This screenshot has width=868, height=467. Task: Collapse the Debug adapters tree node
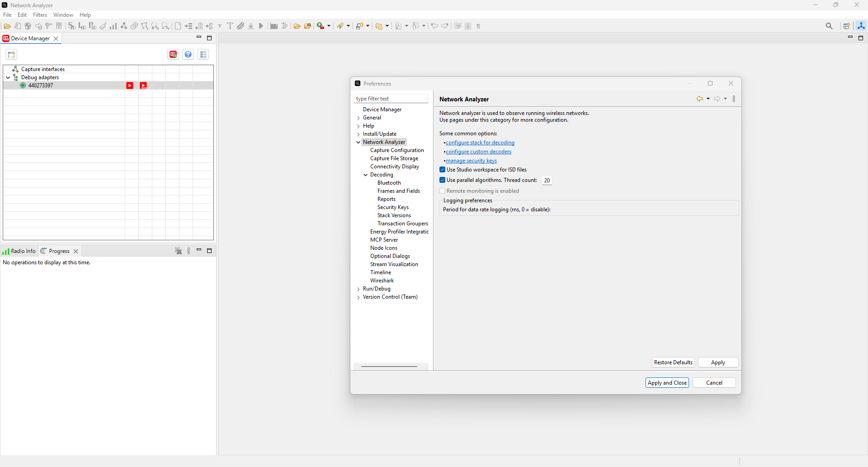click(8, 77)
